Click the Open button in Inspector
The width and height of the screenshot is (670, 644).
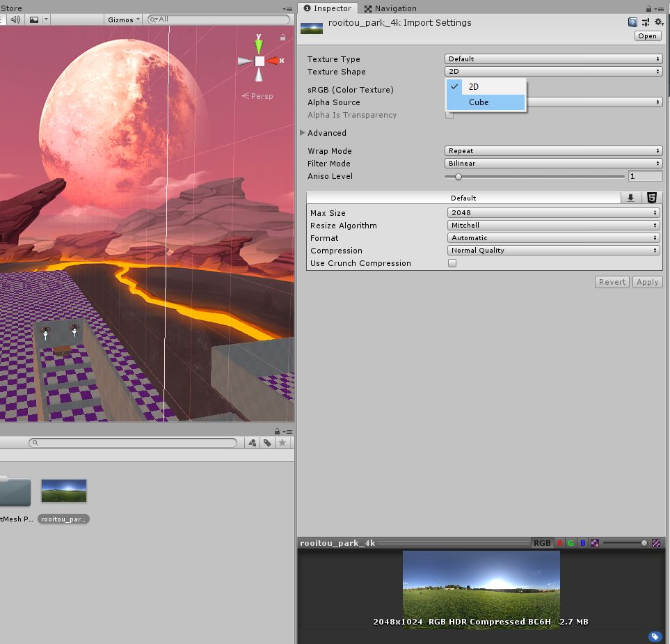[648, 36]
